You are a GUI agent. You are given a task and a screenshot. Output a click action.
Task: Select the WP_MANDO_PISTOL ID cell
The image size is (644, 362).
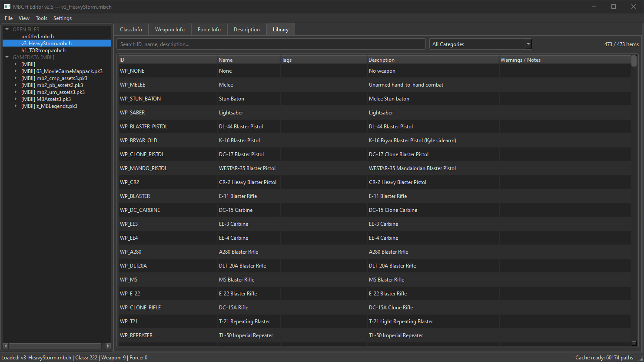(168, 168)
